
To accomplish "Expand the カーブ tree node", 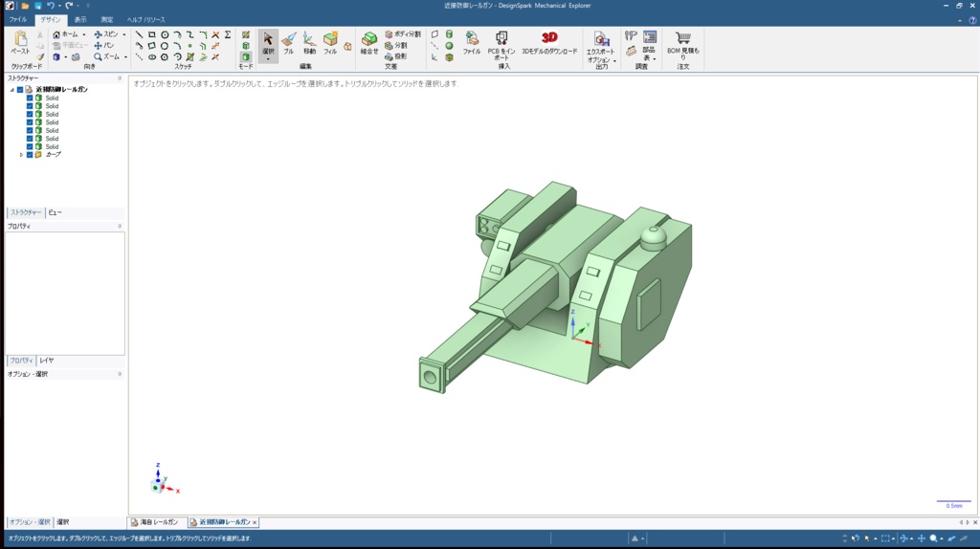I will (21, 155).
